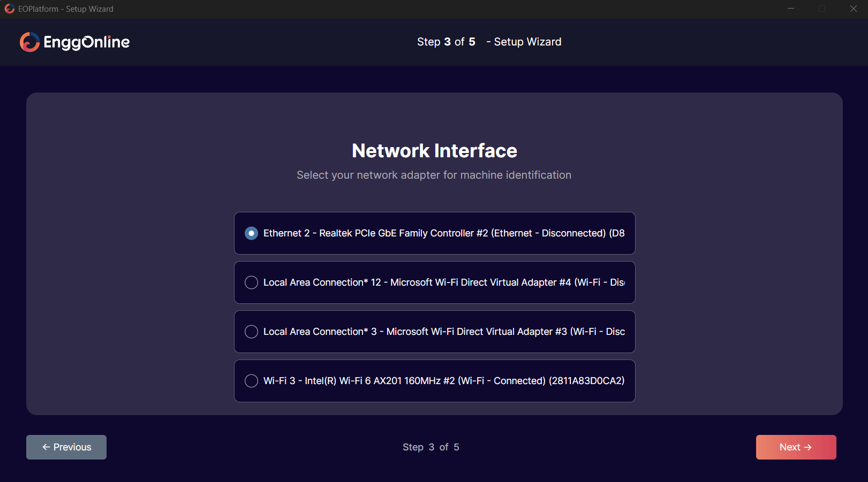Click the bottom Step 3 of 5 indicator
The height and width of the screenshot is (482, 868).
431,447
